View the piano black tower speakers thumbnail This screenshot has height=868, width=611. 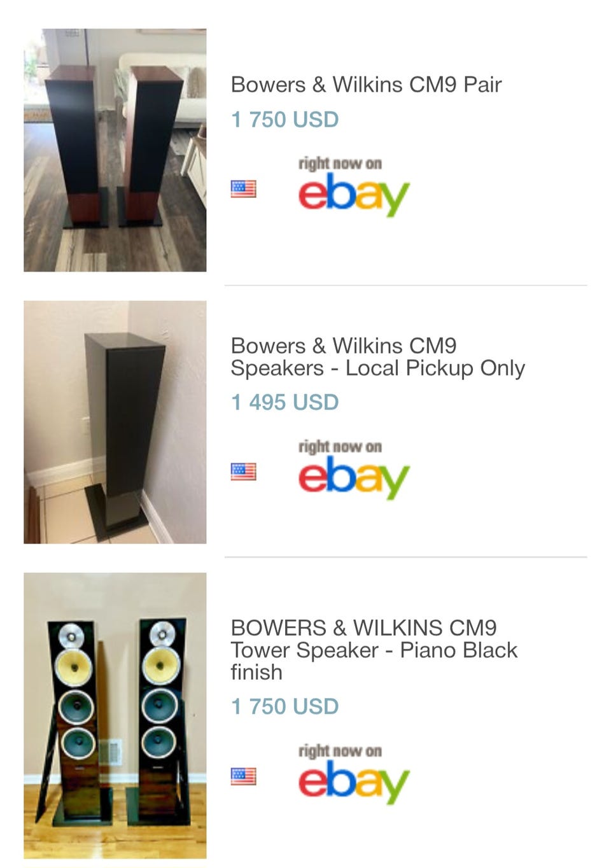(x=115, y=716)
